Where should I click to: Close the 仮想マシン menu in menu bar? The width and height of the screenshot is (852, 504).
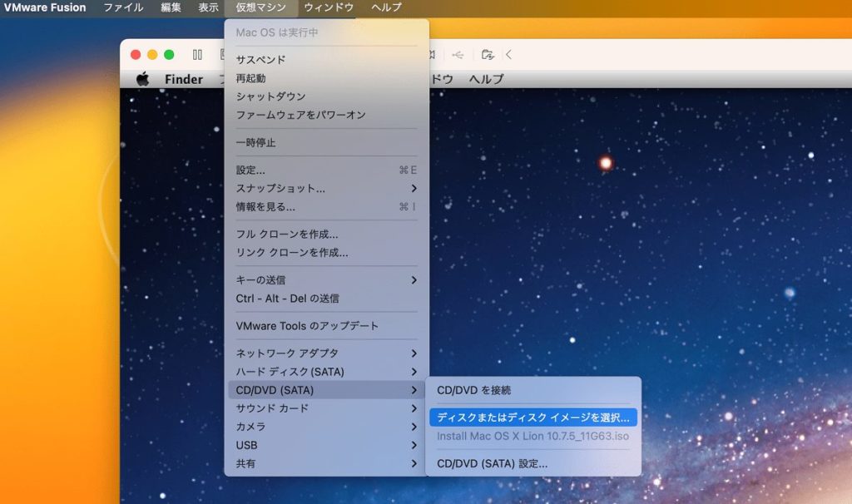tap(260, 7)
